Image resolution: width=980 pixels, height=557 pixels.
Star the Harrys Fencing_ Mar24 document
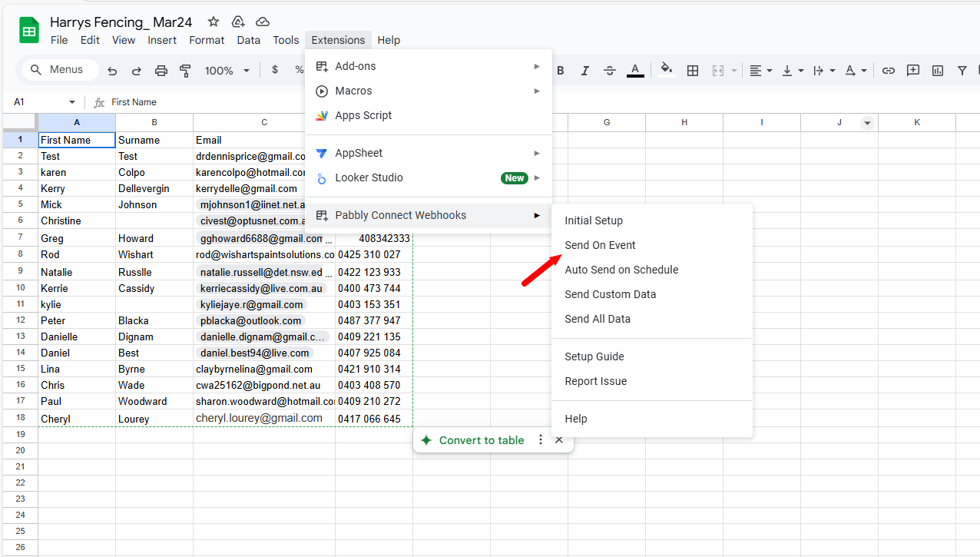tap(214, 22)
